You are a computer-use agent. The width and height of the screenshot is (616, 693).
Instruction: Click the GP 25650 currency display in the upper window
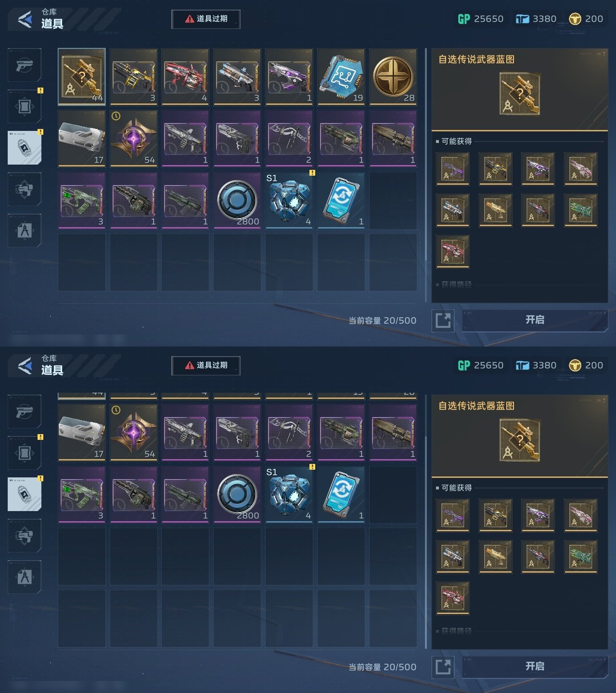tap(480, 19)
